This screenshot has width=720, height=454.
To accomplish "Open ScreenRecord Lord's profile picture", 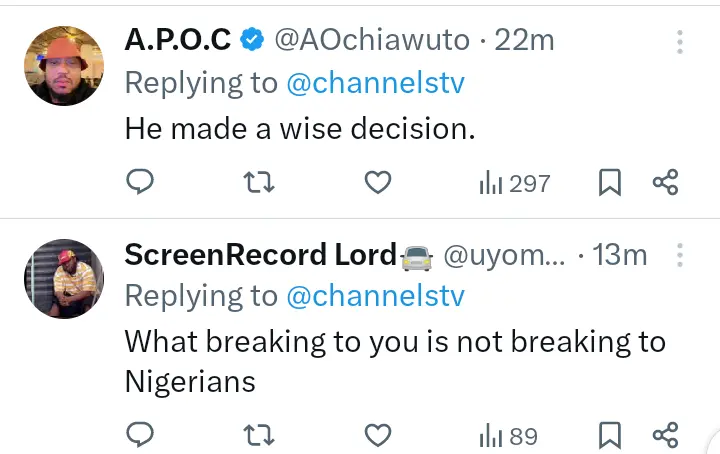I will tap(64, 279).
